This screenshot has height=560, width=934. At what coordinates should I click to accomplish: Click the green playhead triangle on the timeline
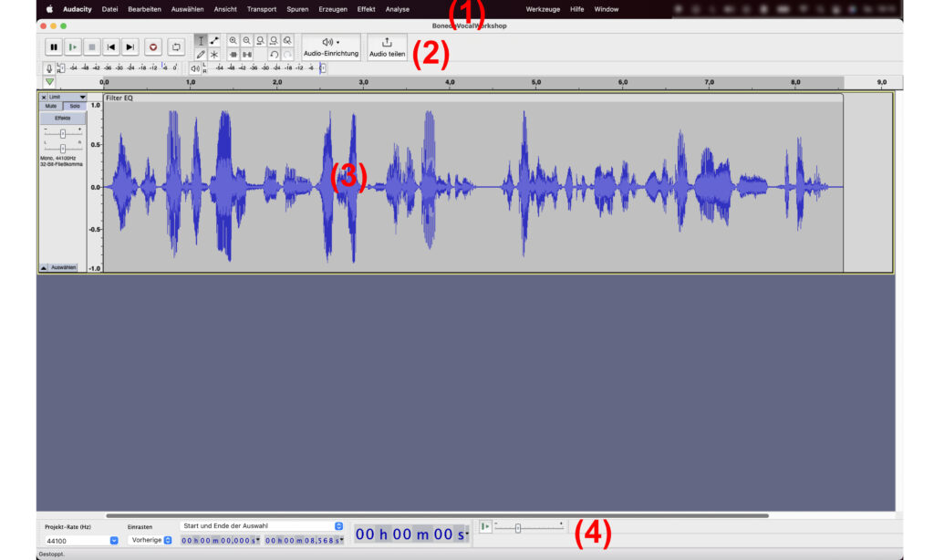pos(49,81)
